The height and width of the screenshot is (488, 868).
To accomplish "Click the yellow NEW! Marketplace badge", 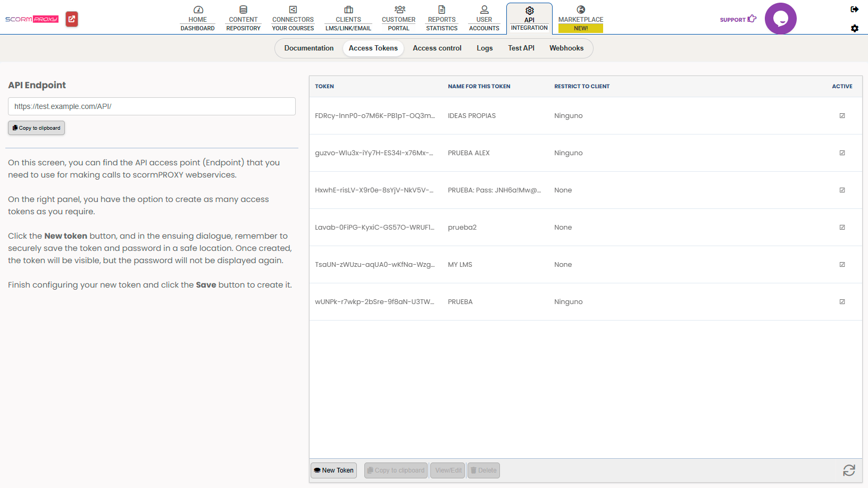I will pyautogui.click(x=581, y=28).
